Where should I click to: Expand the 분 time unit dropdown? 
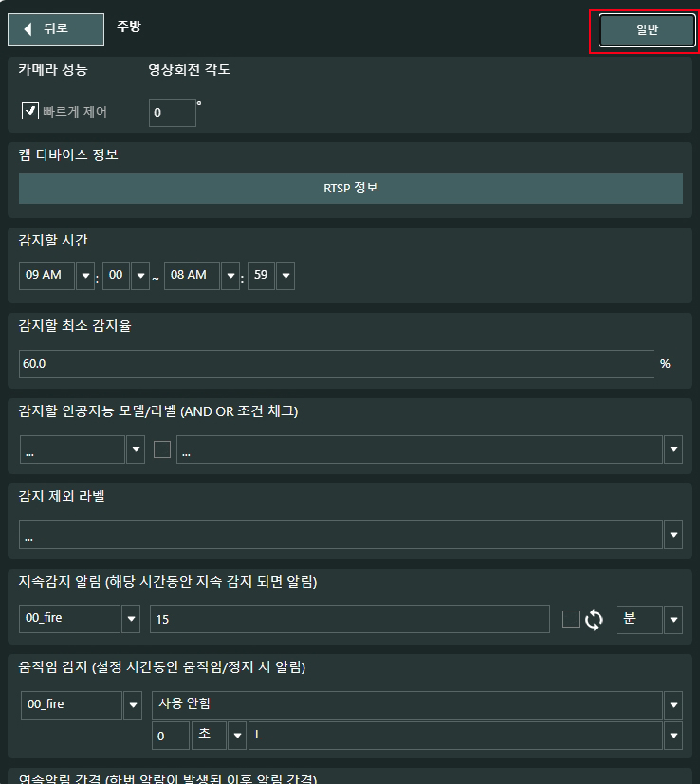click(673, 620)
